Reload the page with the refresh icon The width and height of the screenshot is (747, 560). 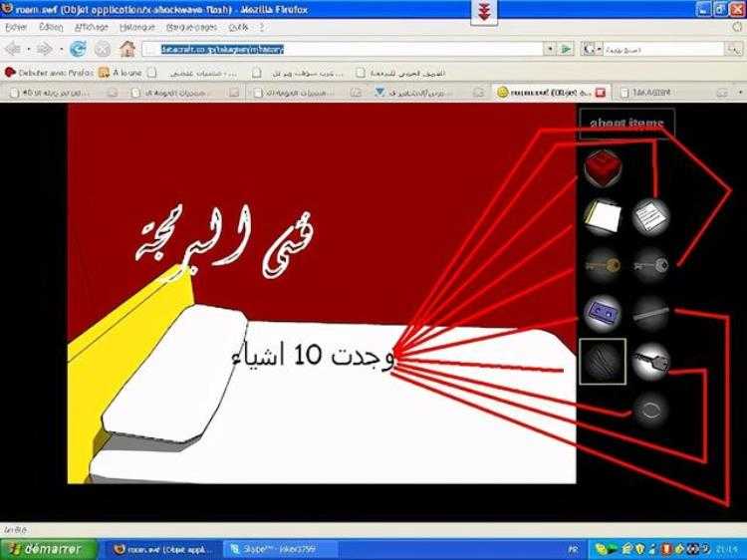click(77, 48)
